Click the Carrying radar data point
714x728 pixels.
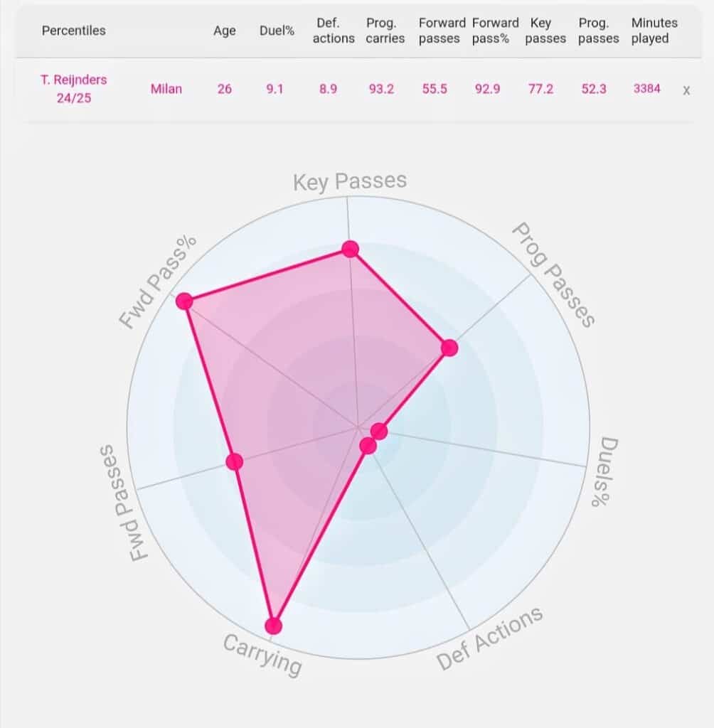pos(274,626)
